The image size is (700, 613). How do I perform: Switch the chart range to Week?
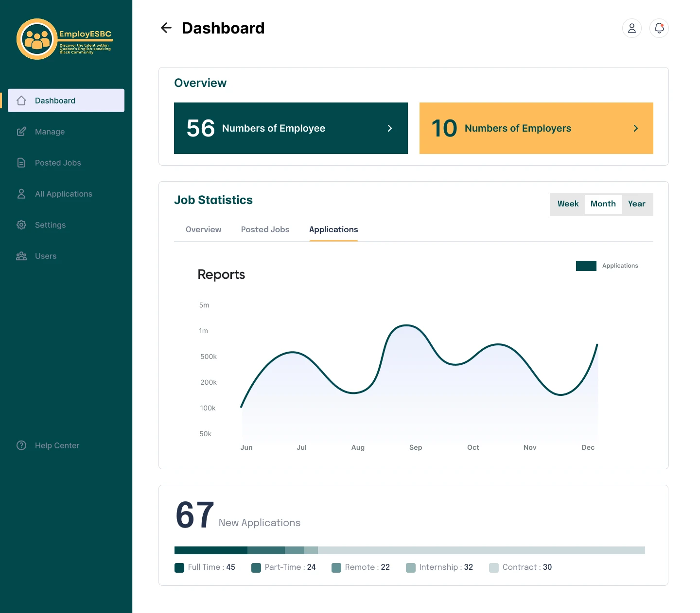coord(567,204)
